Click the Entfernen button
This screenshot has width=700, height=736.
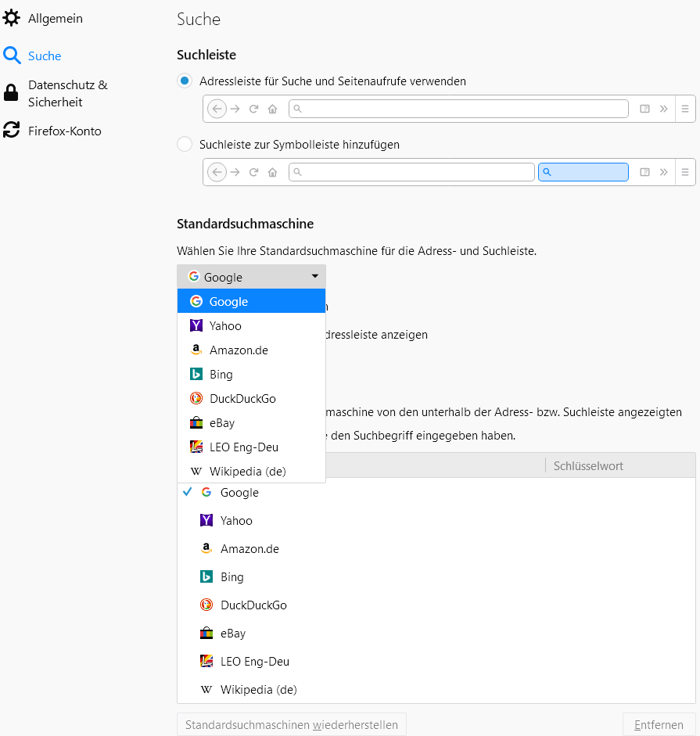point(659,724)
